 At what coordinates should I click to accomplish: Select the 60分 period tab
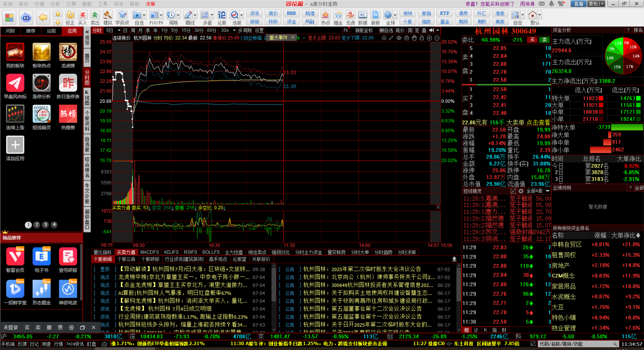click(212, 30)
